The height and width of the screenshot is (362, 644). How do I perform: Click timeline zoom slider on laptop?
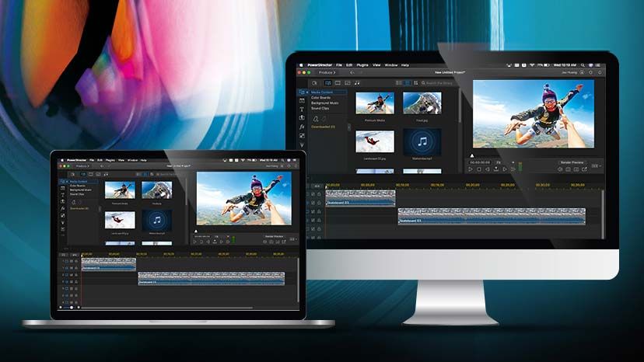[x=72, y=307]
